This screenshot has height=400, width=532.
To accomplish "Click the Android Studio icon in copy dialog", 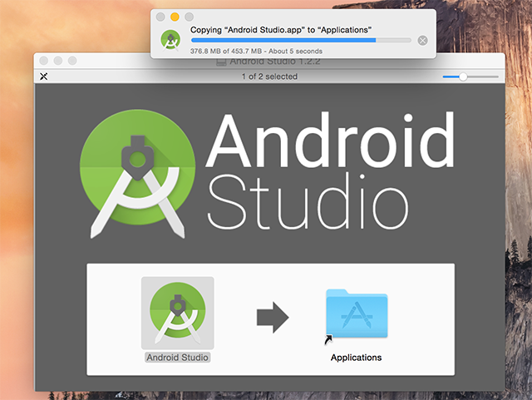I will click(170, 40).
